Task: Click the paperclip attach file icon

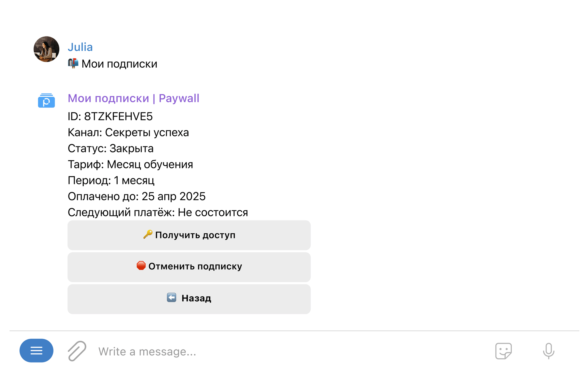Action: coord(77,351)
